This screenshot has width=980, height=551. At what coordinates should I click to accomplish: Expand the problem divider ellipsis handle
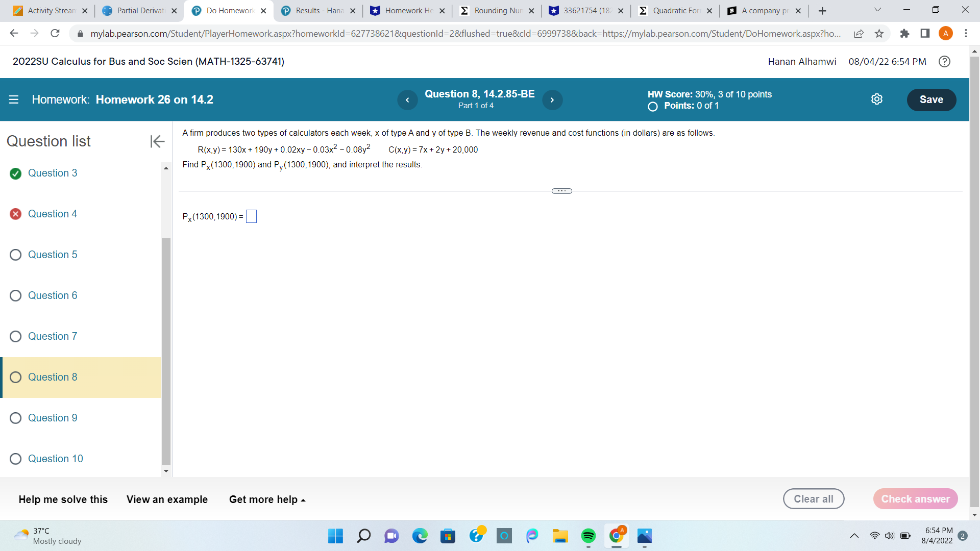pos(561,191)
